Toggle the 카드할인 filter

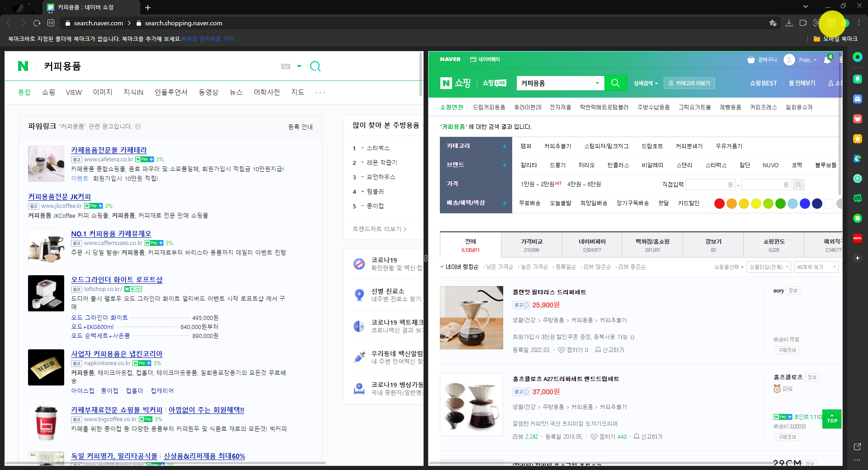pos(689,203)
